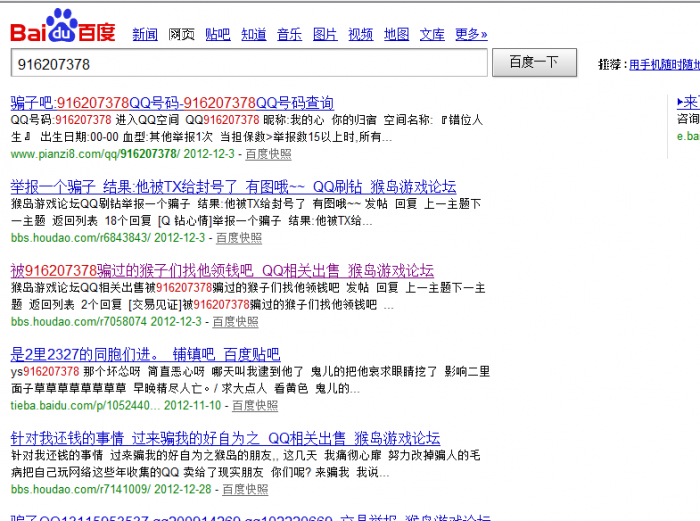The height and width of the screenshot is (521, 700).
Task: Click the bbs.houdao.com/r6843843/ URL text
Action: 80,238
